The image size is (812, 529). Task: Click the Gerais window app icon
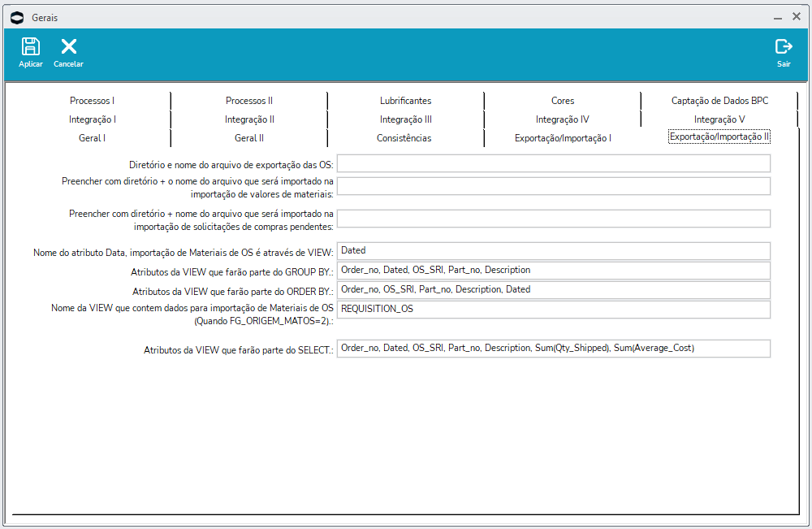click(x=17, y=18)
